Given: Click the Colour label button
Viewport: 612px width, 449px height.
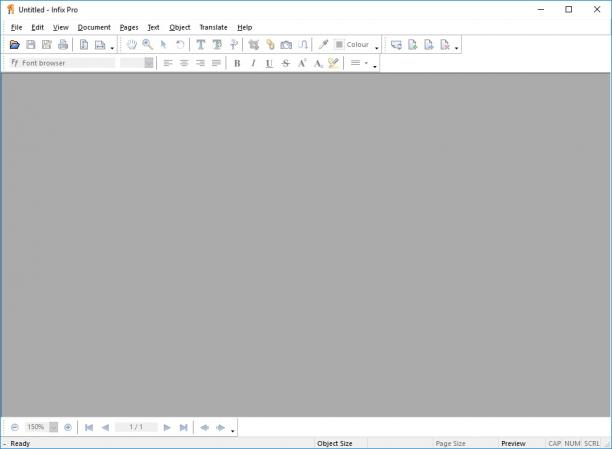Looking at the screenshot, I should tap(358, 45).
